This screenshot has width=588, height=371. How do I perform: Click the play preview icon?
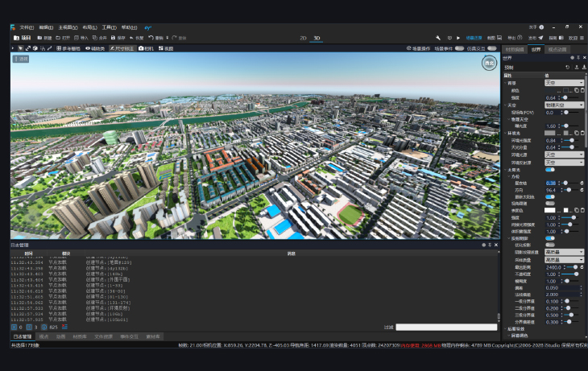tap(458, 38)
